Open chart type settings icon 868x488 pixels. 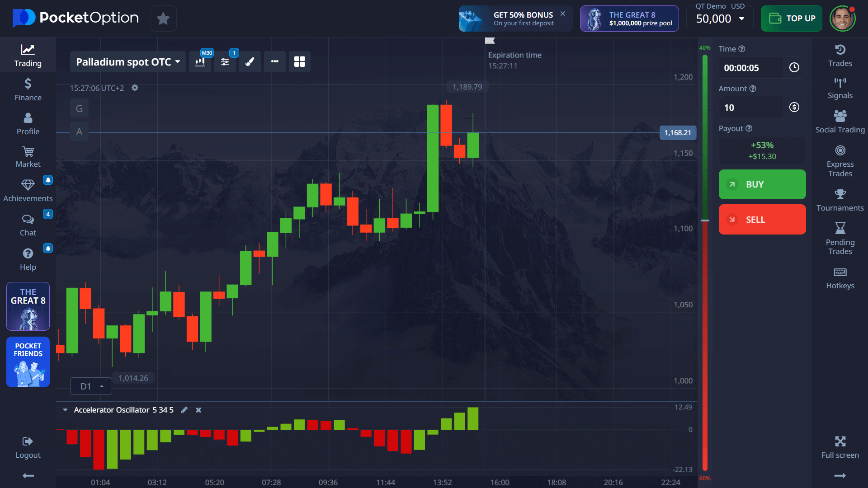200,62
